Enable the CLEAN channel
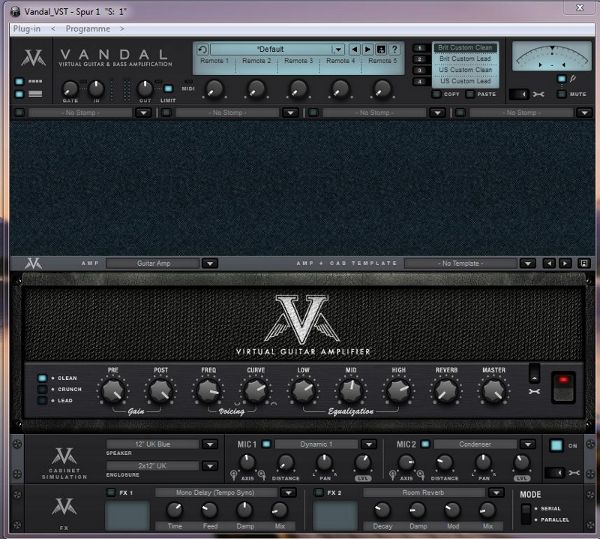 42,378
